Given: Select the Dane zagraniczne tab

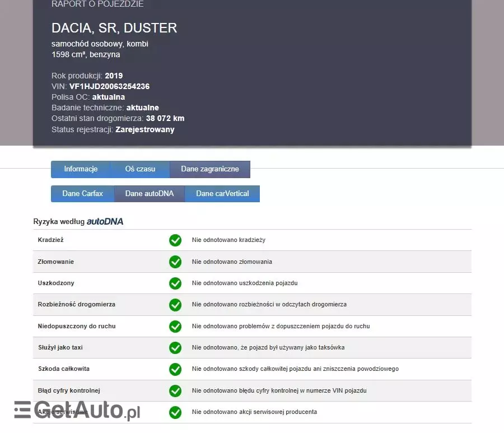Looking at the screenshot, I should coord(210,169).
